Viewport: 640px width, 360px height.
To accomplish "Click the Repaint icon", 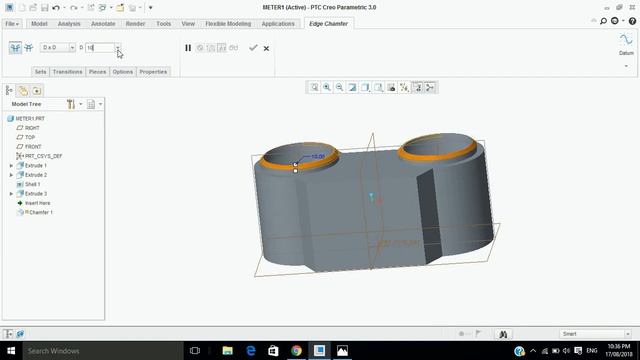I will point(352,87).
